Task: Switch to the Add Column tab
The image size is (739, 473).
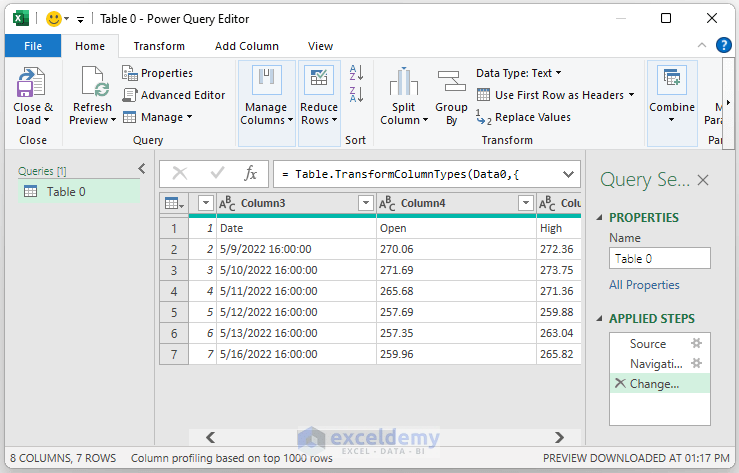Action: (246, 46)
